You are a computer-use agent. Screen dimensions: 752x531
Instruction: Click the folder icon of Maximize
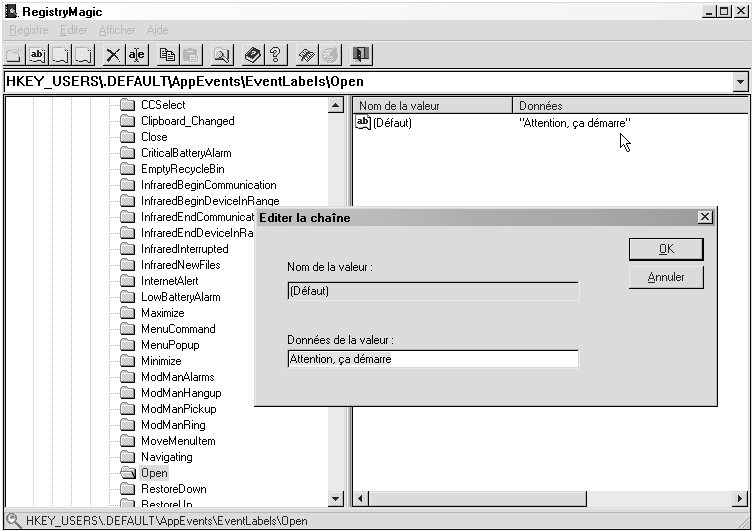[x=127, y=313]
